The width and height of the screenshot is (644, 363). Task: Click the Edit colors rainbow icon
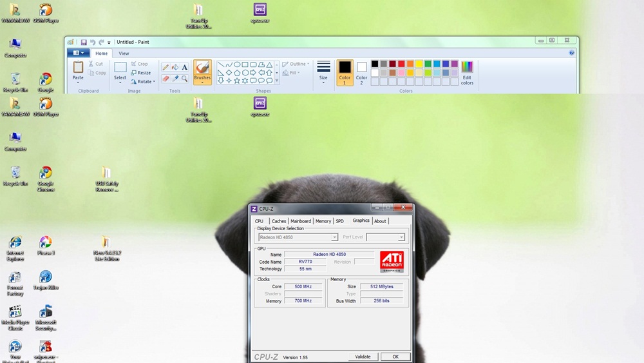click(467, 66)
